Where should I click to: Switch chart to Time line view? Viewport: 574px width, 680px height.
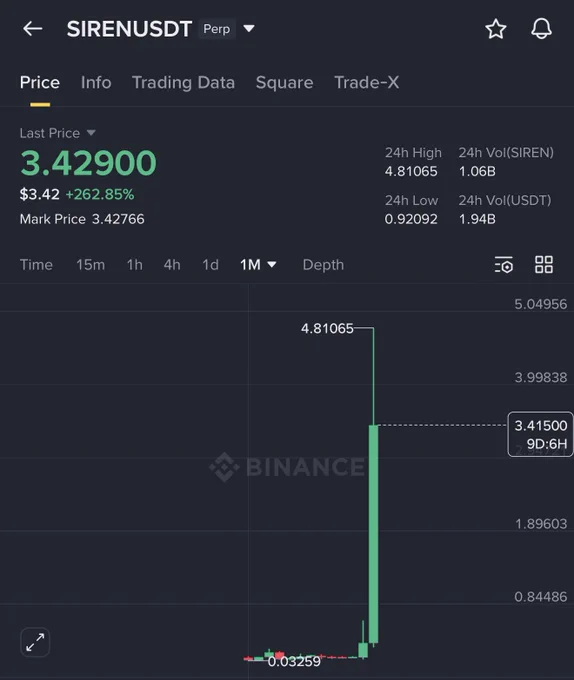click(36, 265)
